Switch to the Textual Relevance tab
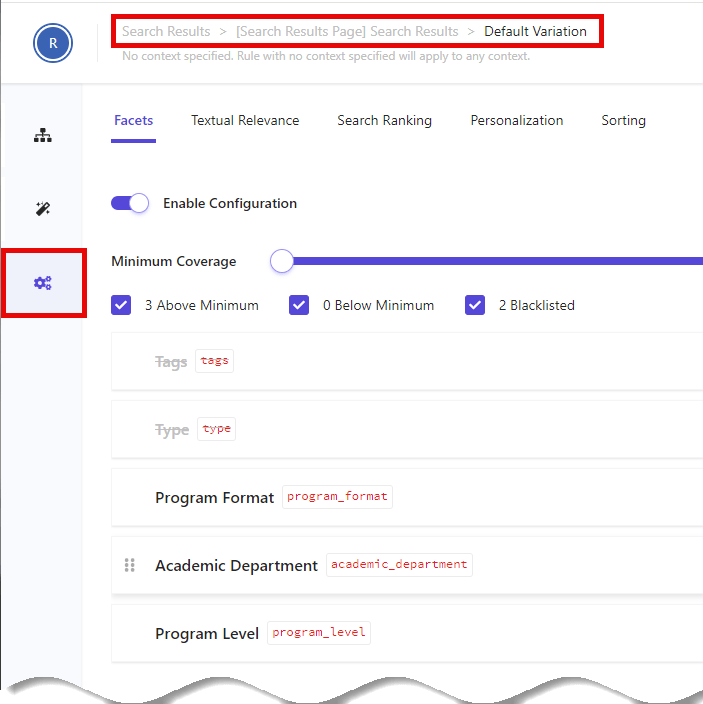Viewport: 703px width, 704px height. (245, 120)
